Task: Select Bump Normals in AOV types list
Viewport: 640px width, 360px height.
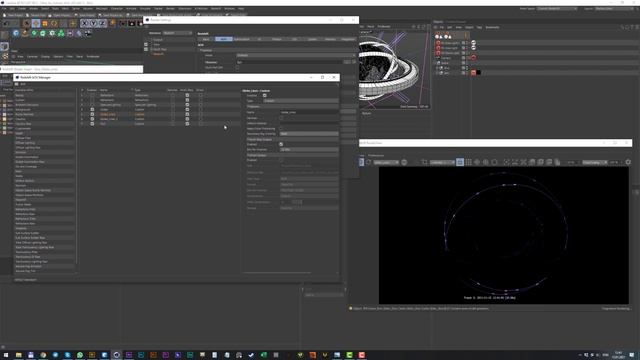Action: pos(44,114)
